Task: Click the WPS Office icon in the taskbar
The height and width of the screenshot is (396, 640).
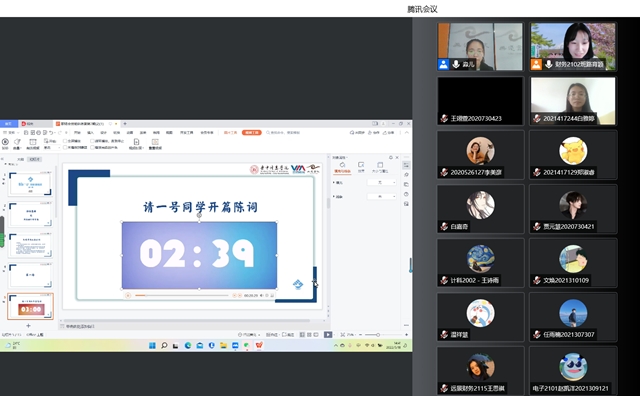Action: pos(259,345)
